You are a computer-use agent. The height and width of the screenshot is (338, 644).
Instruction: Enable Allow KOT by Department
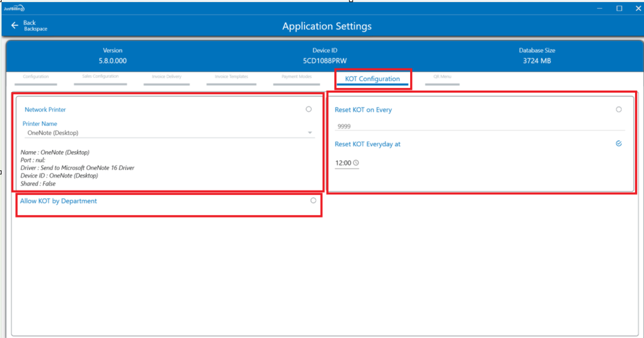313,201
